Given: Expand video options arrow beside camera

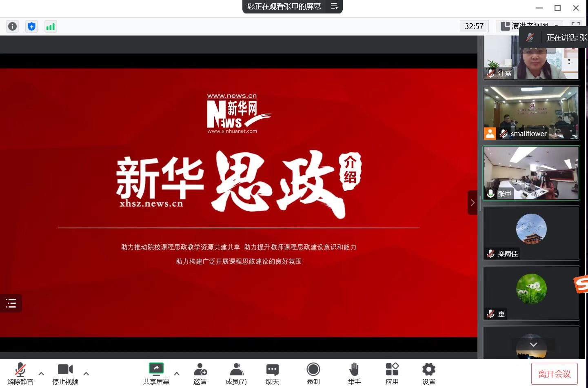Looking at the screenshot, I should point(86,373).
